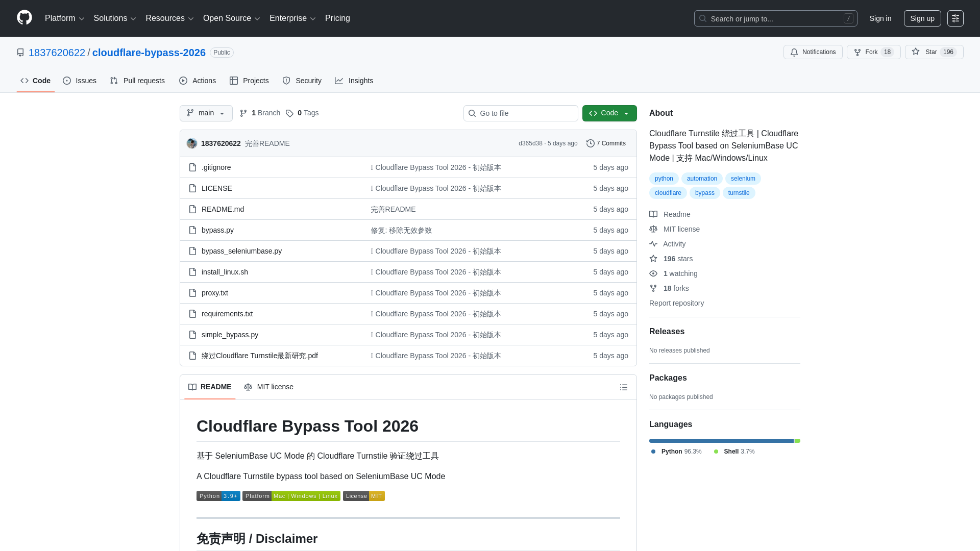The width and height of the screenshot is (980, 551).
Task: Focus the Go to file field
Action: coord(520,113)
